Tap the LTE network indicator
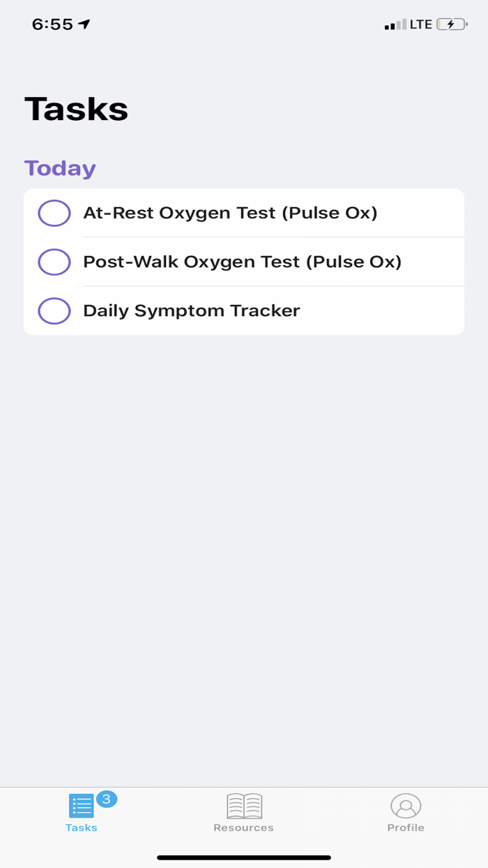 coord(421,24)
